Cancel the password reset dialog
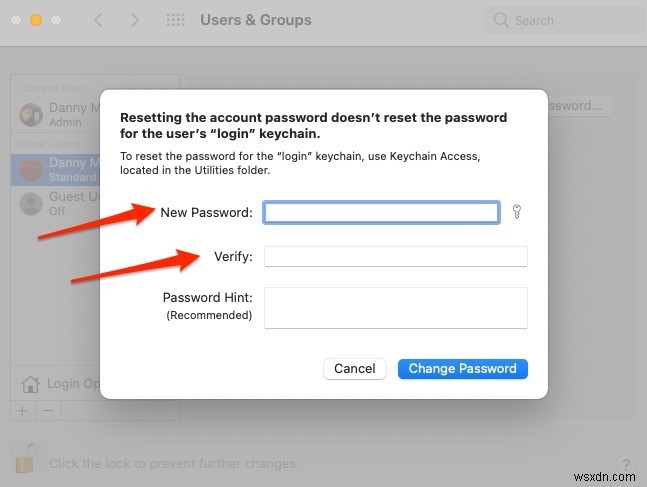This screenshot has width=647, height=487. [354, 369]
